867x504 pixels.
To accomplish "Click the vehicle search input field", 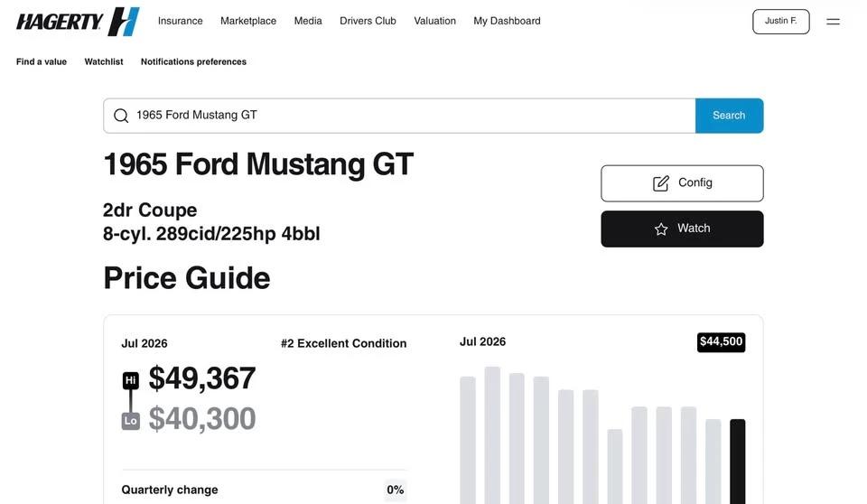I will click(x=399, y=116).
